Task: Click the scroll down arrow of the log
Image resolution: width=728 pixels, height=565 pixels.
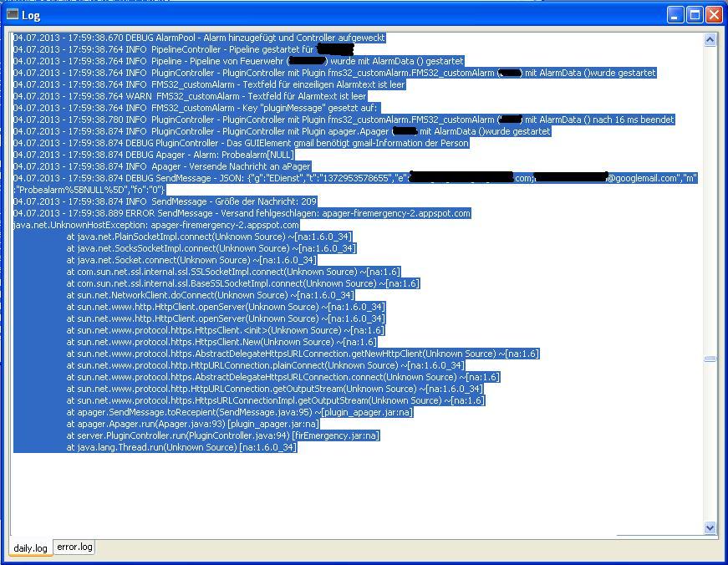Action: coord(710,527)
